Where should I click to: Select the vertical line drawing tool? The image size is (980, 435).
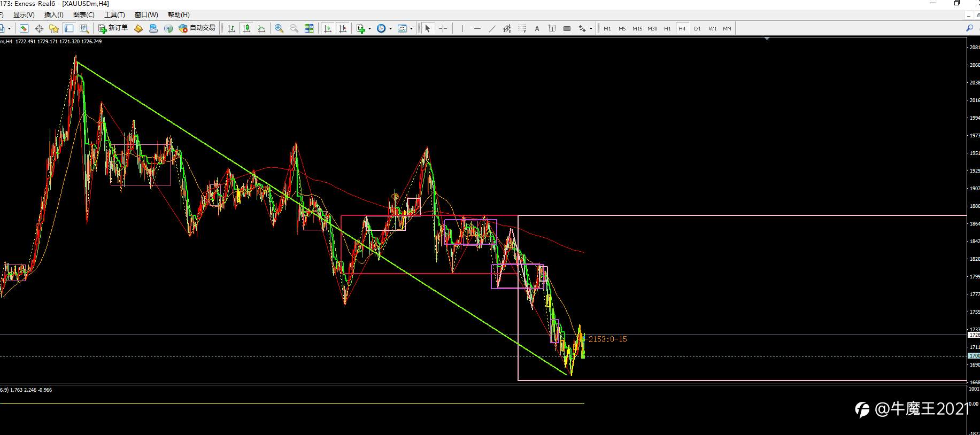pyautogui.click(x=462, y=28)
